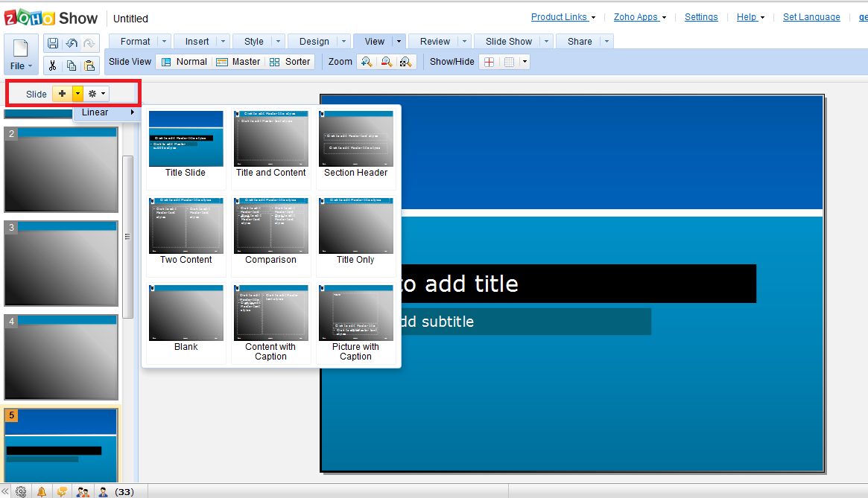Click the notification bell icon

tap(42, 491)
